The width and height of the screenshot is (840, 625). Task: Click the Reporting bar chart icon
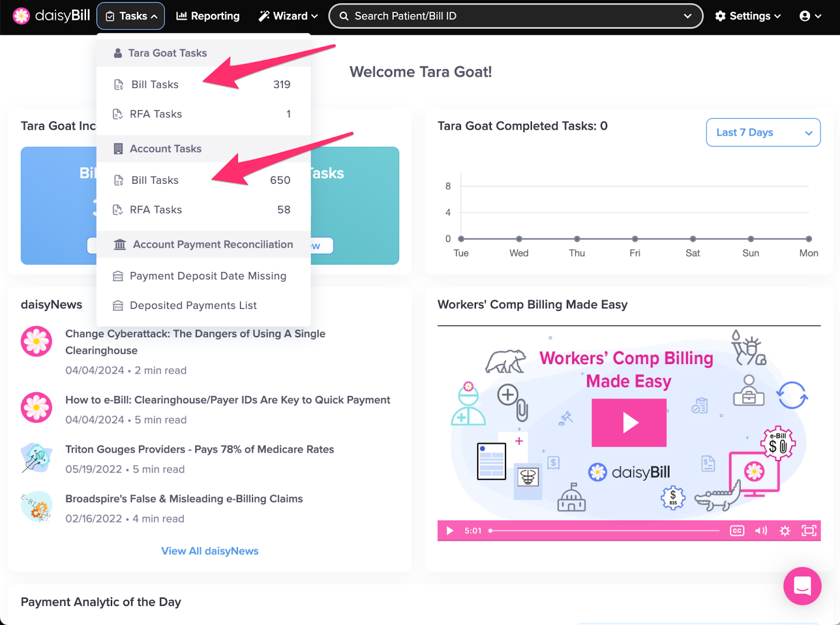(x=182, y=16)
